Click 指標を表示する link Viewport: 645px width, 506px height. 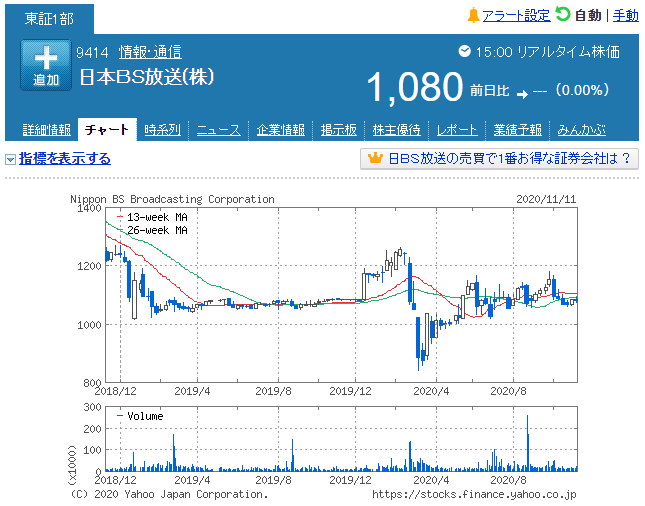point(65,159)
